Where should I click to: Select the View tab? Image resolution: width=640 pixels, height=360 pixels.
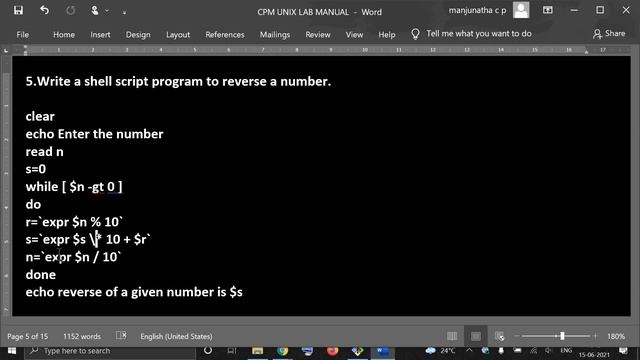coord(354,35)
